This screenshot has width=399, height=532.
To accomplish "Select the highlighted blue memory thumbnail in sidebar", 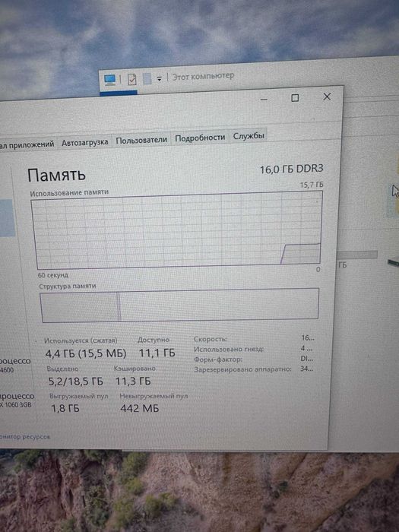I will [8, 218].
